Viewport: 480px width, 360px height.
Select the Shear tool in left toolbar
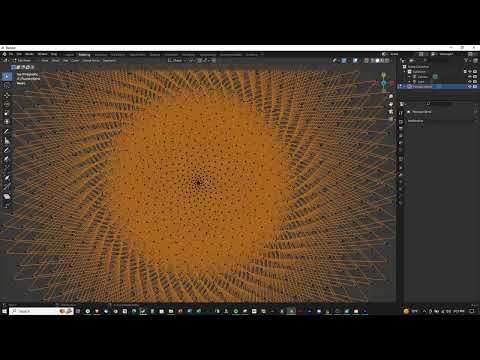click(7, 196)
